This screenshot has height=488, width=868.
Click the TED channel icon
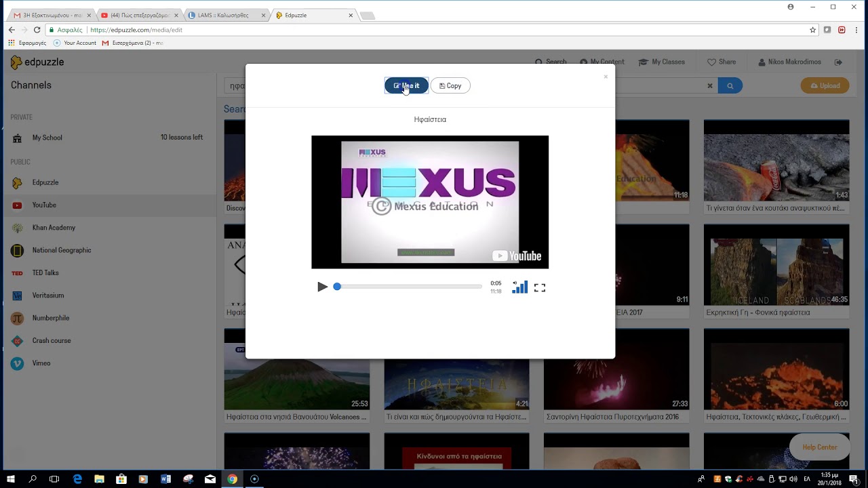pyautogui.click(x=17, y=273)
